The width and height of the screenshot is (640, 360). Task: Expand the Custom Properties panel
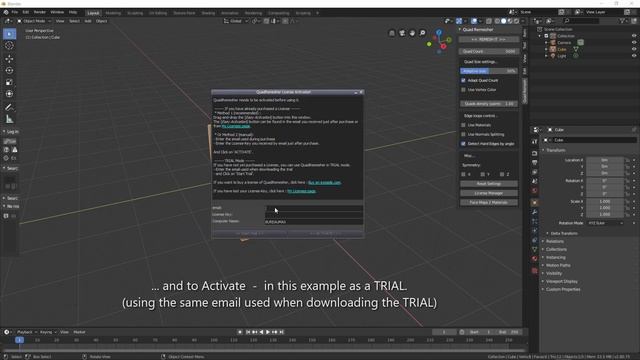562,289
